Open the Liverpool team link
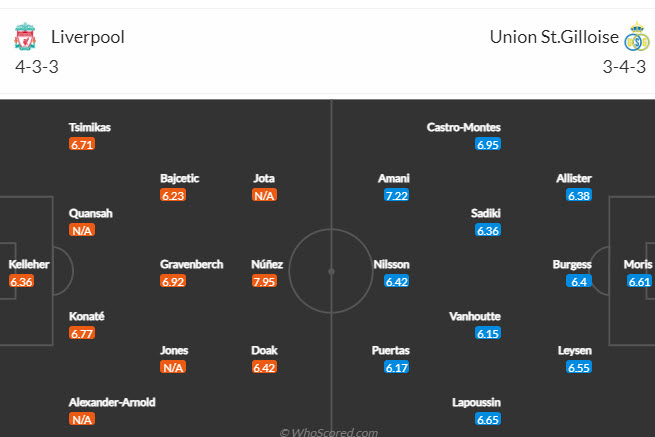This screenshot has height=437, width=655. click(x=87, y=37)
